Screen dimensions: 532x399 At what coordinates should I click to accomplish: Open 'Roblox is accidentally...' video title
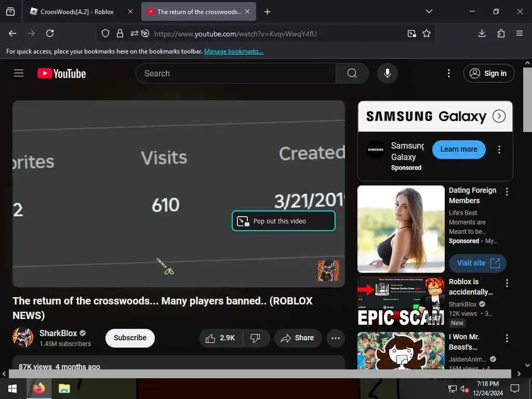coord(471,287)
